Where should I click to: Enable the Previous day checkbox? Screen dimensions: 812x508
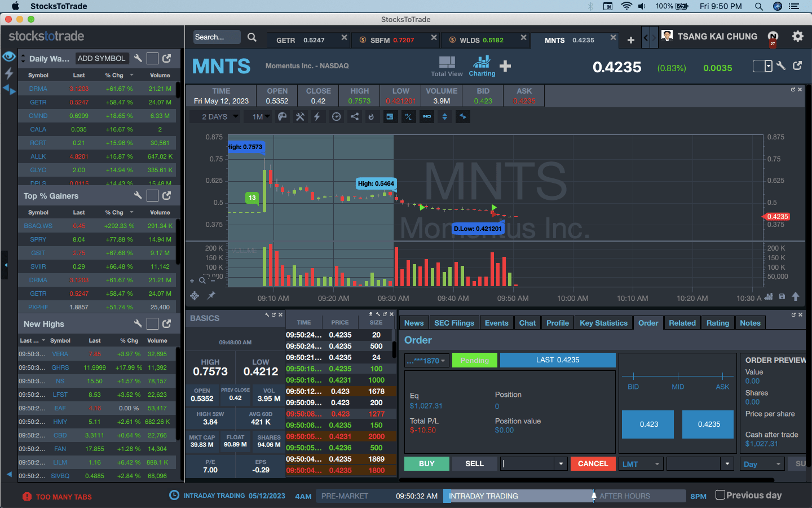(720, 495)
